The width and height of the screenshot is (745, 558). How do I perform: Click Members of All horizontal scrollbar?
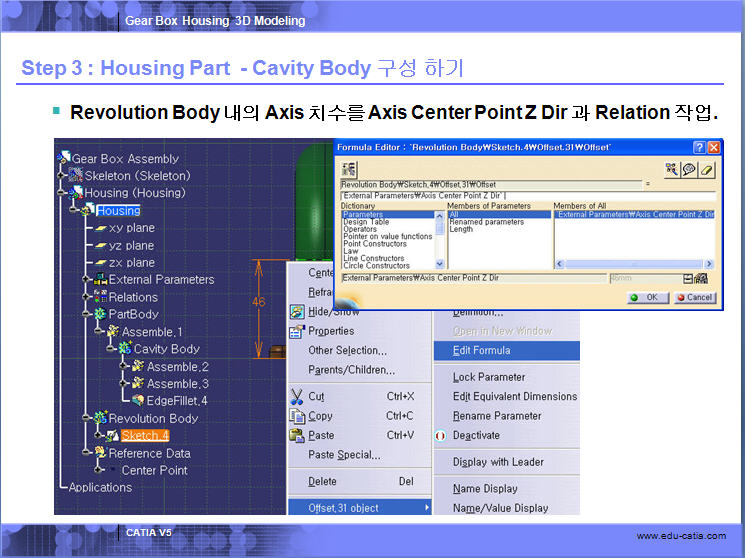pyautogui.click(x=634, y=265)
